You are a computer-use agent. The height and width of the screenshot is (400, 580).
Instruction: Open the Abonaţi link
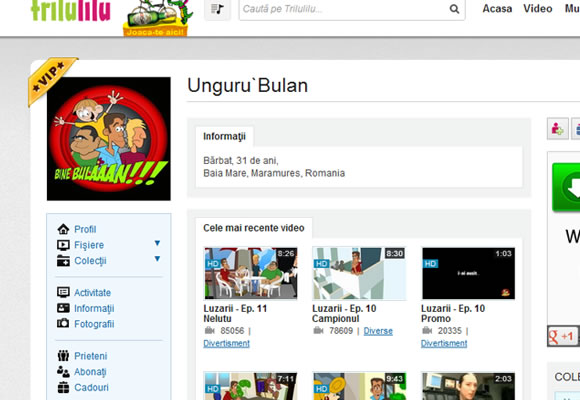tap(90, 372)
